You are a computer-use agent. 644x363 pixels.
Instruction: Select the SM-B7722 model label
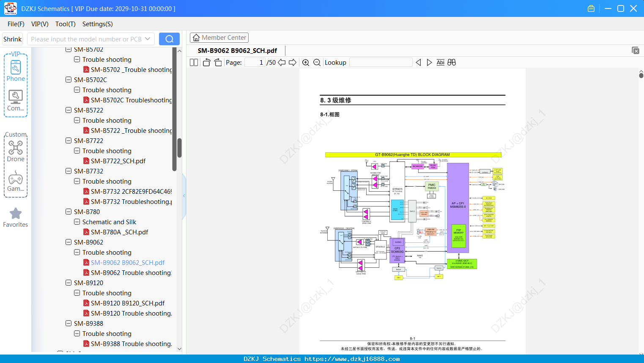[88, 141]
